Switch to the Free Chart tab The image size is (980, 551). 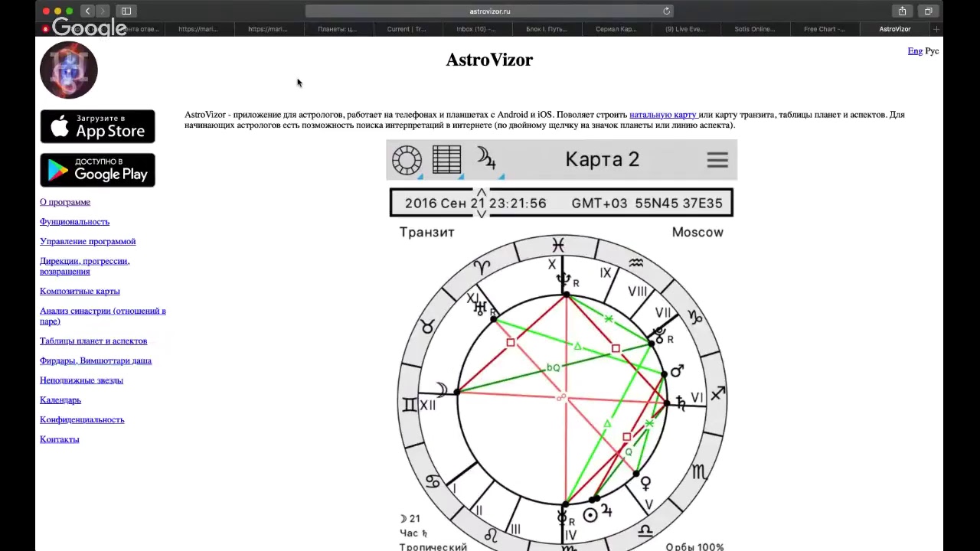click(x=825, y=29)
